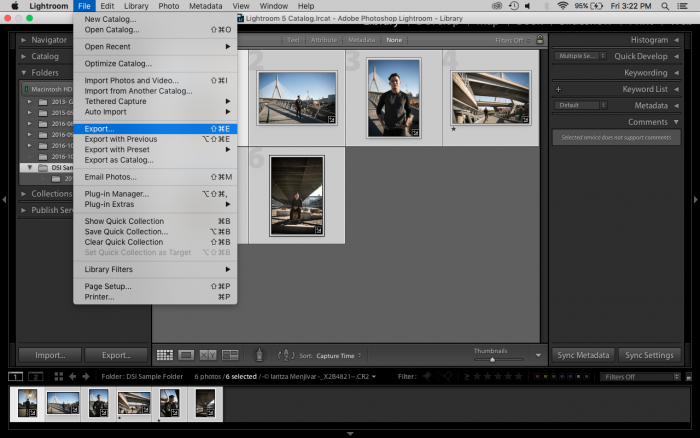Open Spotlight search in menu bar

pos(665,6)
